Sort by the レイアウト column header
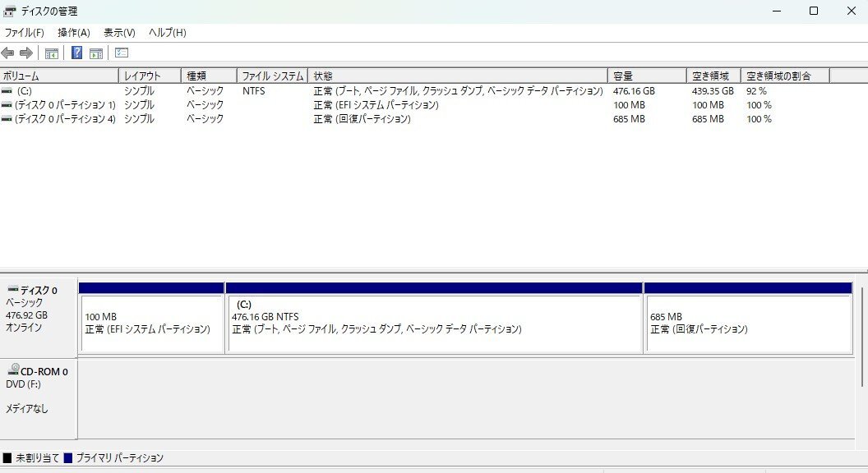This screenshot has width=868, height=473. tap(150, 76)
